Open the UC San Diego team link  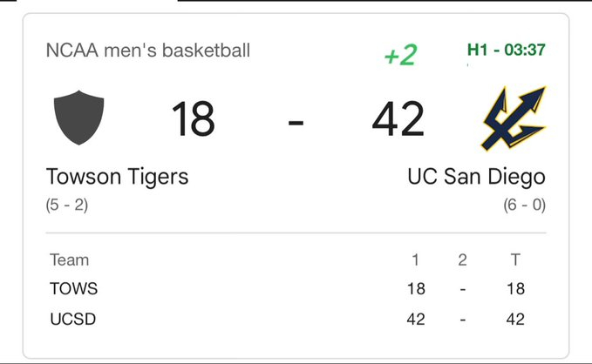click(476, 177)
